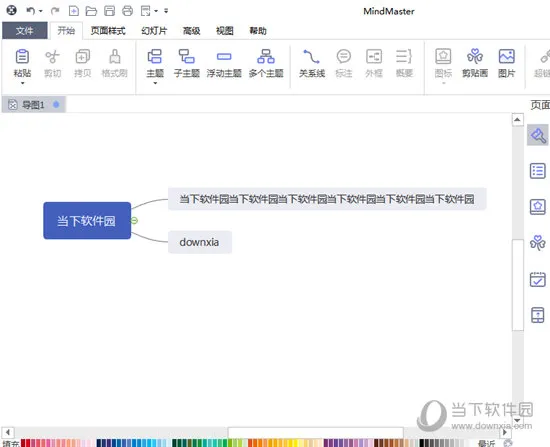Switch to the 视图 tab
550x447 pixels.
224,31
